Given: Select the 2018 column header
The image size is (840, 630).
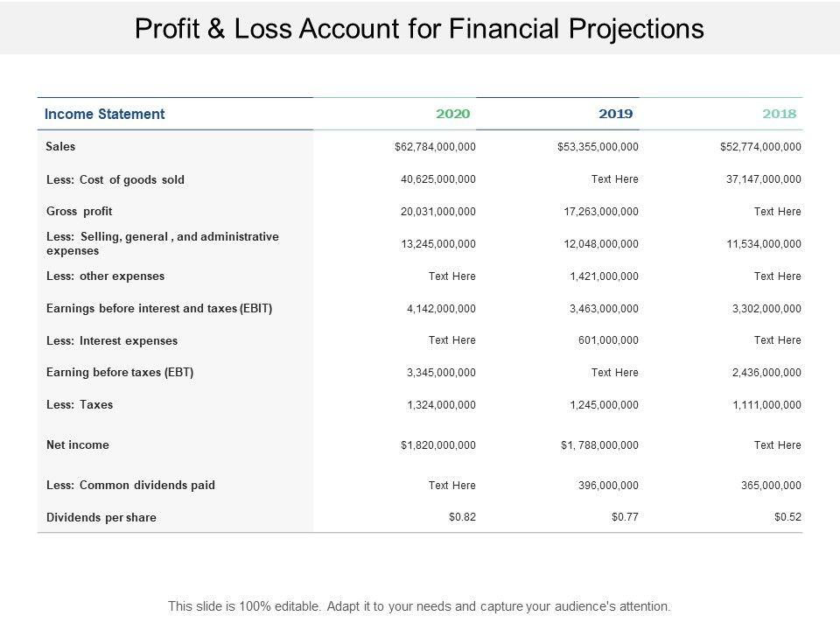Looking at the screenshot, I should (x=779, y=114).
